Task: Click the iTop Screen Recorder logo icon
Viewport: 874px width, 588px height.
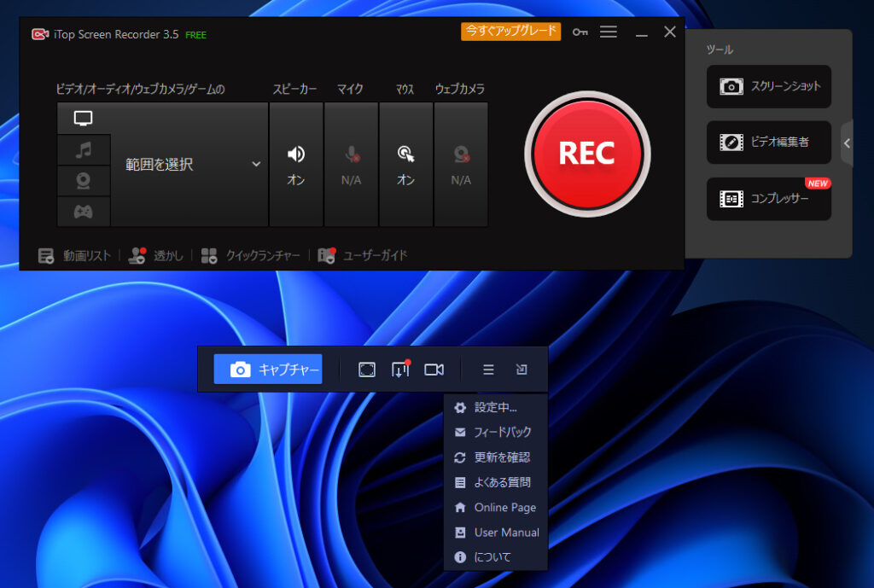Action: pos(39,34)
